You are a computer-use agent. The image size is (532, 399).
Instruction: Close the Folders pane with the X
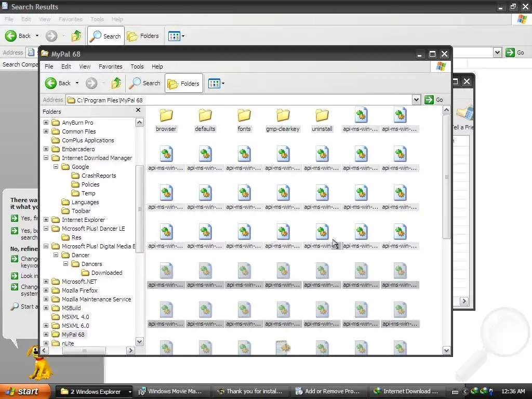coord(138,110)
